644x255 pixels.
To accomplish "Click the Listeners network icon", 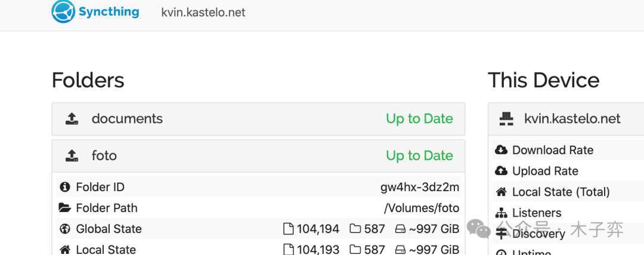I will coord(501,213).
